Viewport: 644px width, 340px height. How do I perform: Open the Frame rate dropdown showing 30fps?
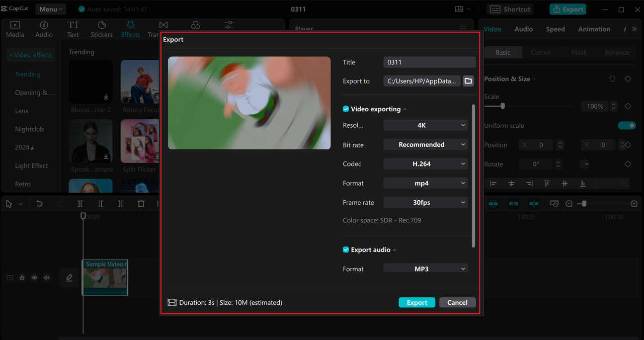[425, 203]
